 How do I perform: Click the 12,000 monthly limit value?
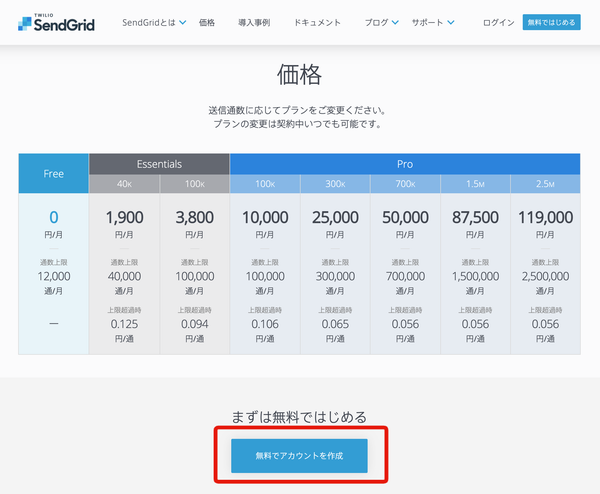click(x=54, y=276)
